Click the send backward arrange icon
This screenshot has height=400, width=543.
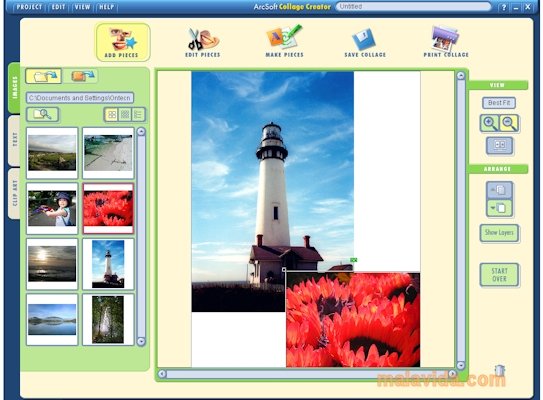499,208
